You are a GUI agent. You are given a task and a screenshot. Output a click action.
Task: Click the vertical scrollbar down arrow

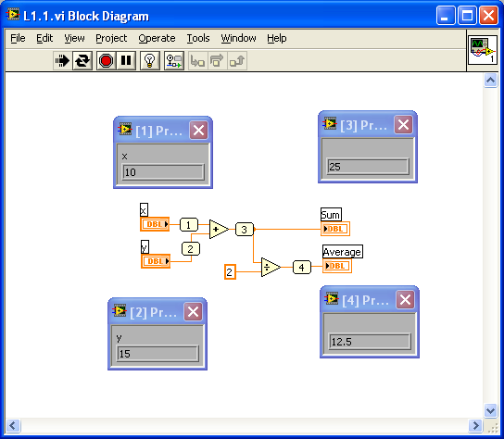pyautogui.click(x=490, y=410)
